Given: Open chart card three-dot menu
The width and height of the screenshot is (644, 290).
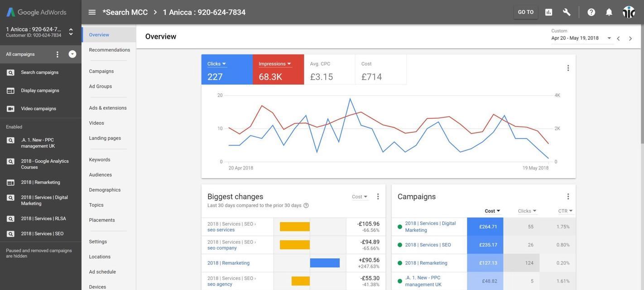Looking at the screenshot, I should pyautogui.click(x=568, y=68).
